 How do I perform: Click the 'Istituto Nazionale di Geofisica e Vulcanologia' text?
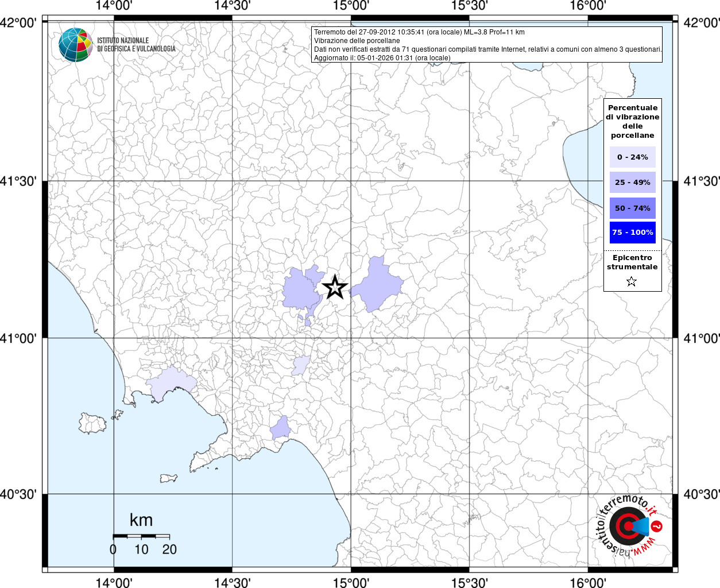(136, 45)
